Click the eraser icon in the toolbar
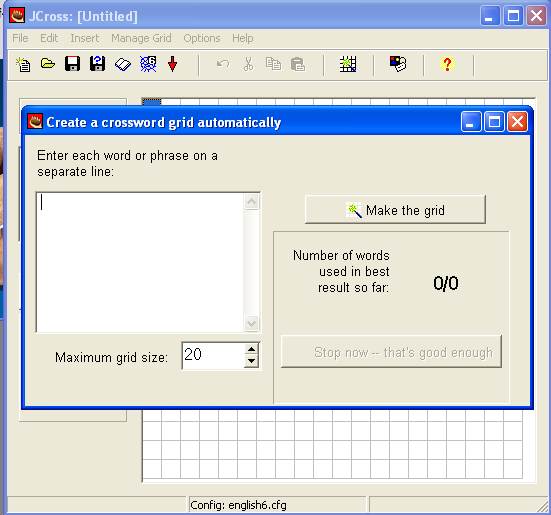 pyautogui.click(x=123, y=65)
